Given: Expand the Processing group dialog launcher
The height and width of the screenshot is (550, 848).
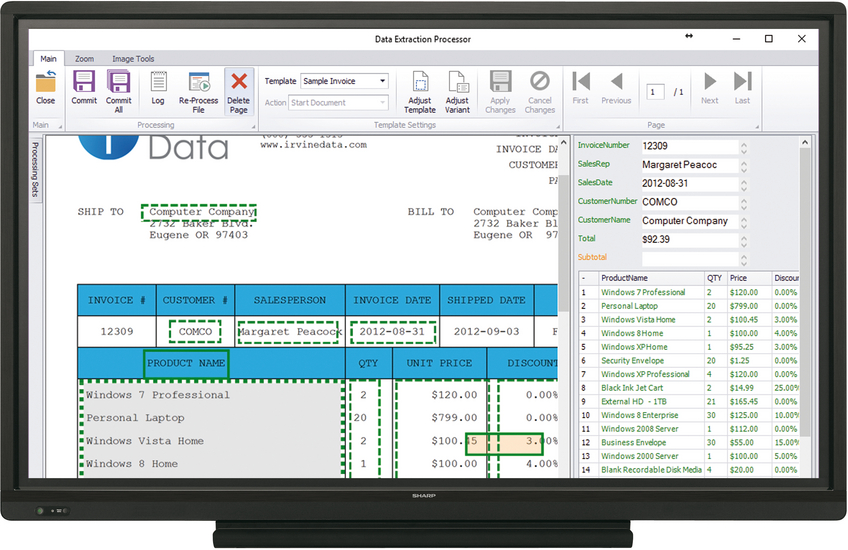Looking at the screenshot, I should [x=253, y=127].
